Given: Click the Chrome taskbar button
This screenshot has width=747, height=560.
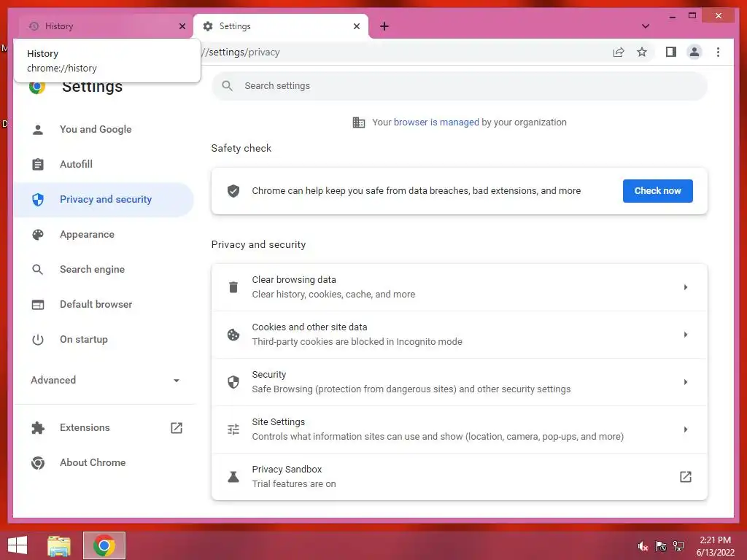Looking at the screenshot, I should point(104,545).
